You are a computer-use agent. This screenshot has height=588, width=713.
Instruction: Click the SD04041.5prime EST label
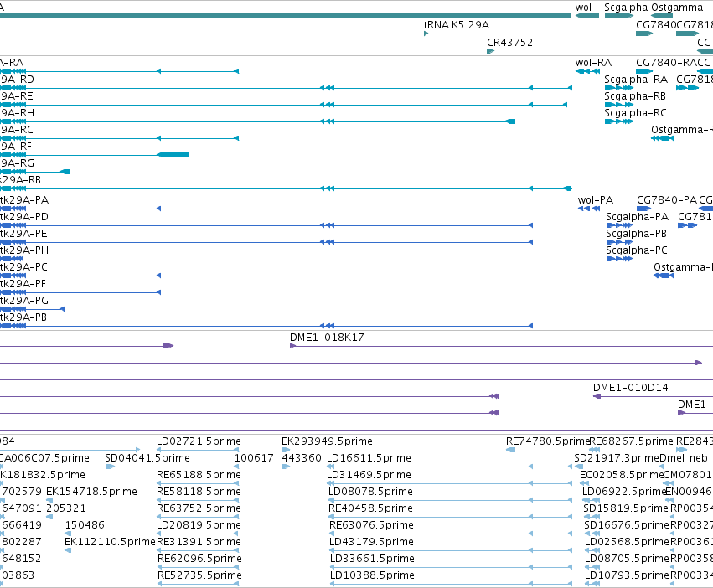pyautogui.click(x=147, y=458)
